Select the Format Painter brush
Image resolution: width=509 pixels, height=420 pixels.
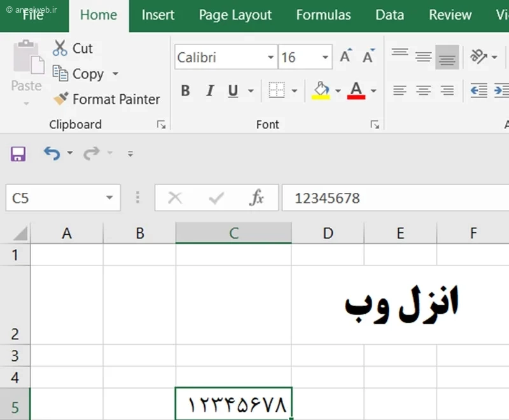(60, 99)
